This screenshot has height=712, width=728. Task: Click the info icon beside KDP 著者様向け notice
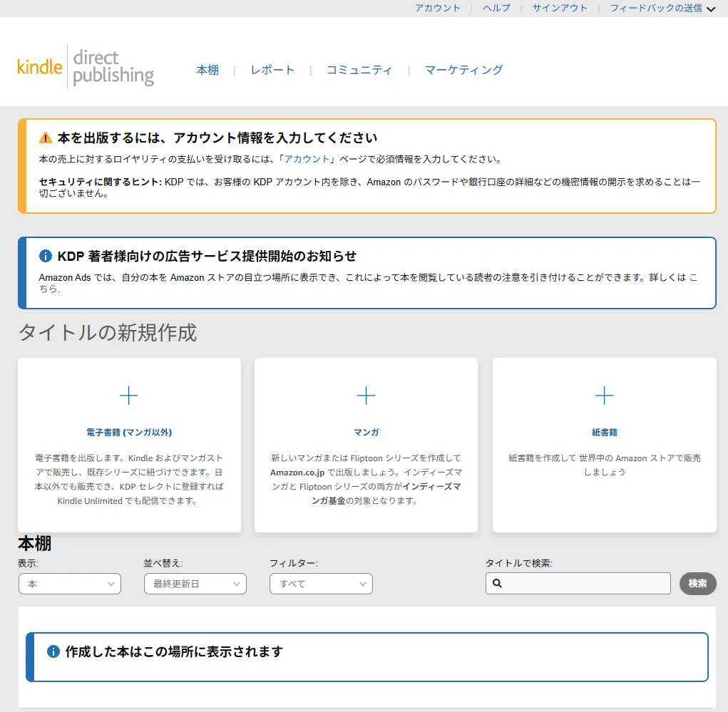pos(46,256)
